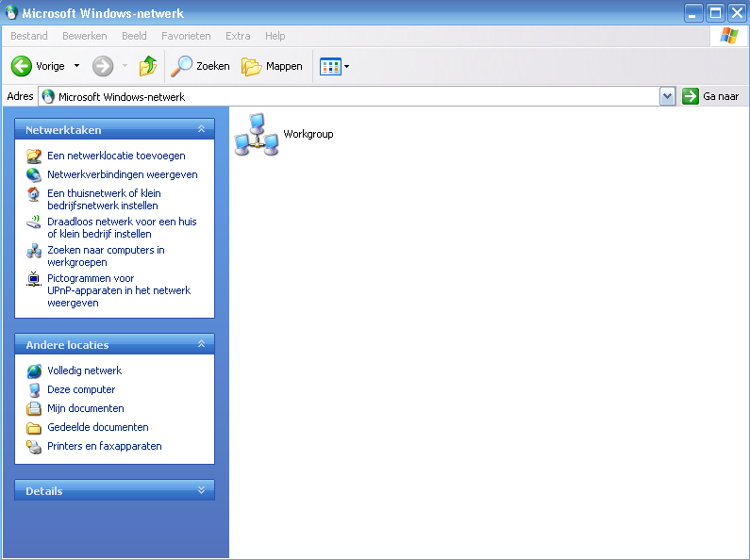
Task: Click the views grid icon in toolbar
Action: [330, 66]
